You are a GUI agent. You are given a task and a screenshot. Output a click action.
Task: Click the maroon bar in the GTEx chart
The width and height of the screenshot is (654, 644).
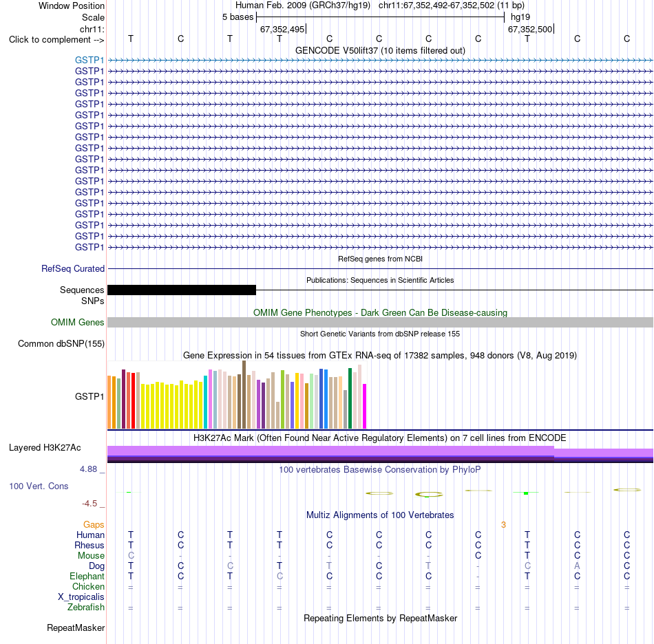[123, 399]
